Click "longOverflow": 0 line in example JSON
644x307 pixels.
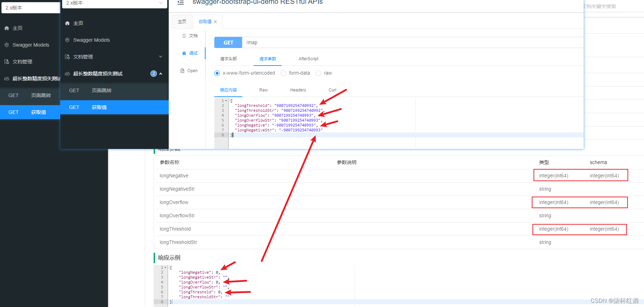pyautogui.click(x=200, y=282)
